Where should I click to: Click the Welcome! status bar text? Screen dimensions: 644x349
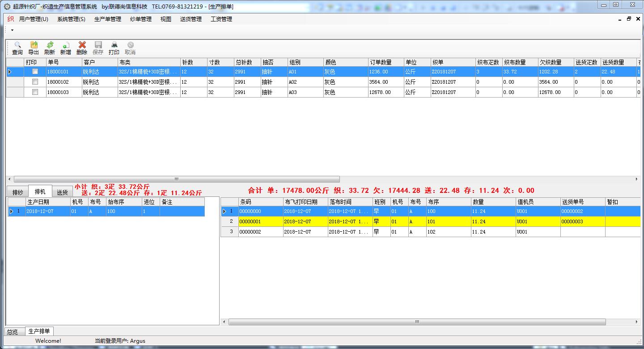pyautogui.click(x=48, y=341)
